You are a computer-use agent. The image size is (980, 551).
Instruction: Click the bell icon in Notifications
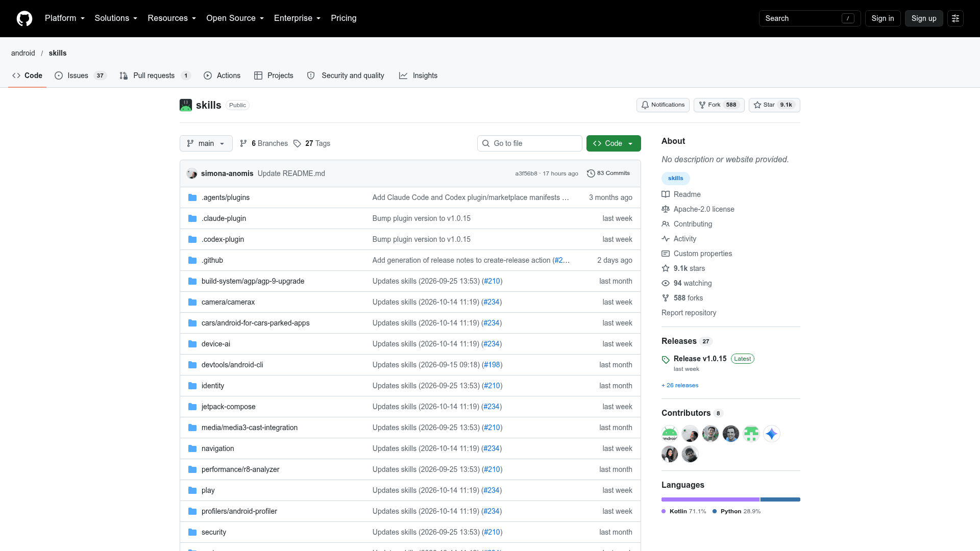click(x=645, y=105)
